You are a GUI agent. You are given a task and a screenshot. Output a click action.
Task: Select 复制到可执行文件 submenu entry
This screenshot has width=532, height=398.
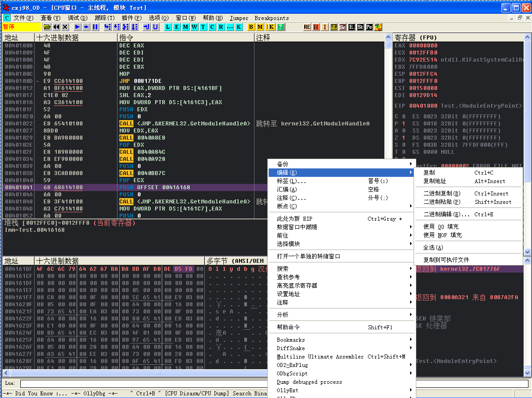tap(468, 260)
